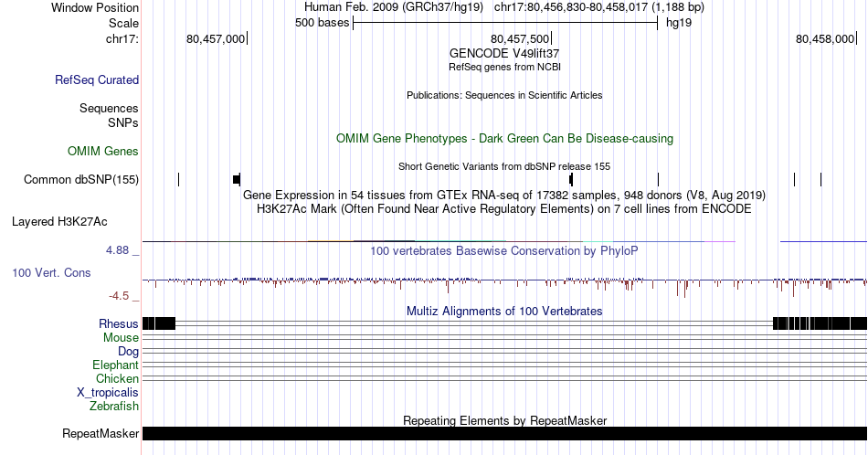Screen dimensions: 868x455
Task: Click the GENCODE V49lift37 track title
Action: pos(504,54)
